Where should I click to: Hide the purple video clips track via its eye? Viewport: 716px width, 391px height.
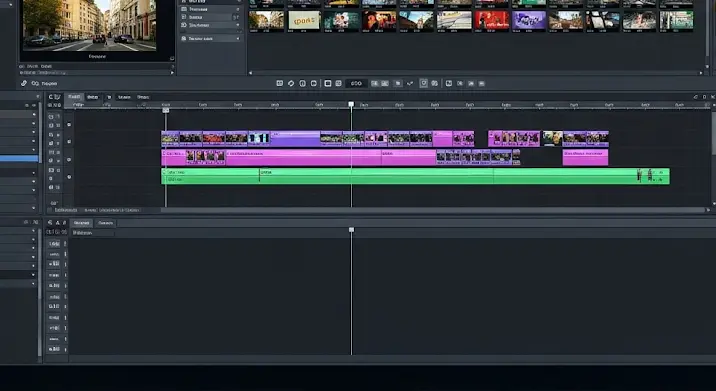click(x=69, y=142)
